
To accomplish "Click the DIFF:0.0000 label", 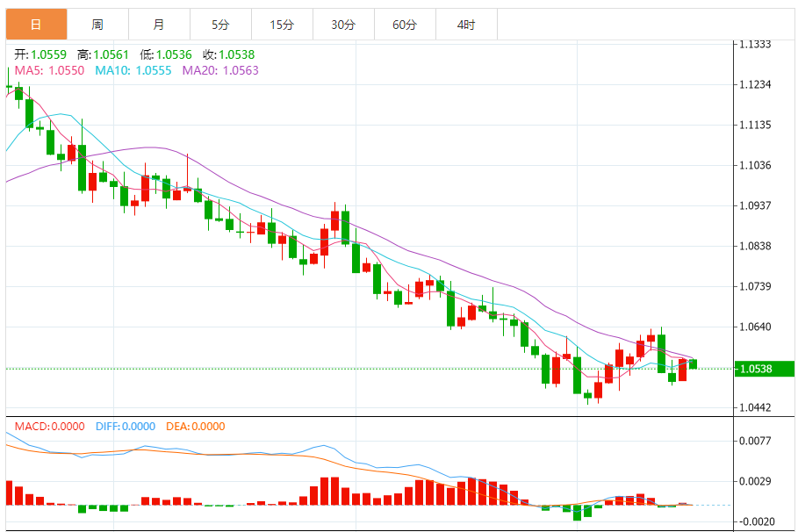I will point(126,426).
